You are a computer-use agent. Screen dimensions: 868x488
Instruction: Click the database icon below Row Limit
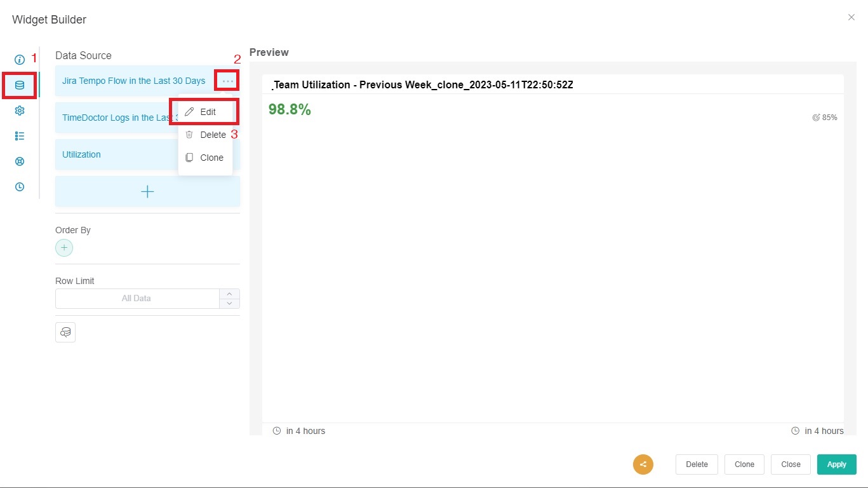65,332
